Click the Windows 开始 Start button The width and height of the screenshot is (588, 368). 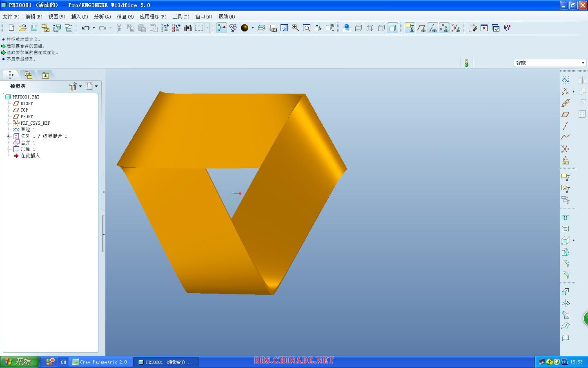click(x=19, y=362)
